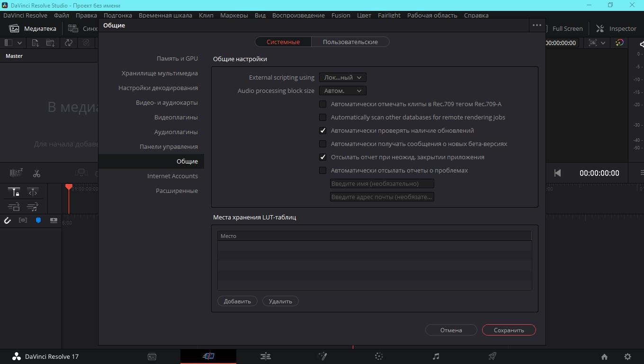Switch to the 'Пользовательские' tab
The image size is (644, 364).
(350, 42)
